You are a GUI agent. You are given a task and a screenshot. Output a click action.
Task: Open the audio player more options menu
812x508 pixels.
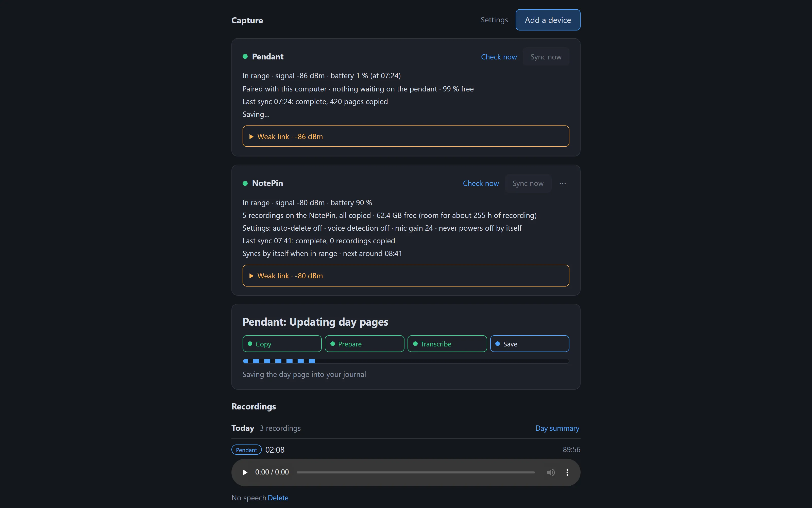pyautogui.click(x=567, y=472)
